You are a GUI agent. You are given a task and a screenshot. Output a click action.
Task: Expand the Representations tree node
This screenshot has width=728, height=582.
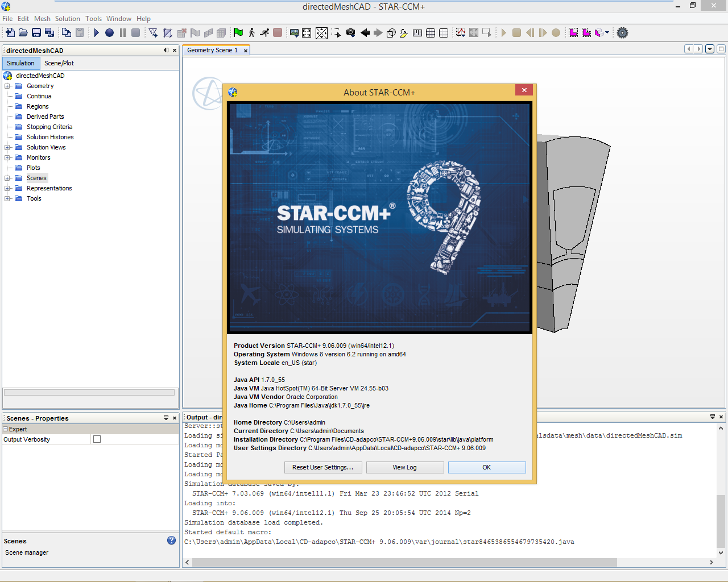click(7, 189)
